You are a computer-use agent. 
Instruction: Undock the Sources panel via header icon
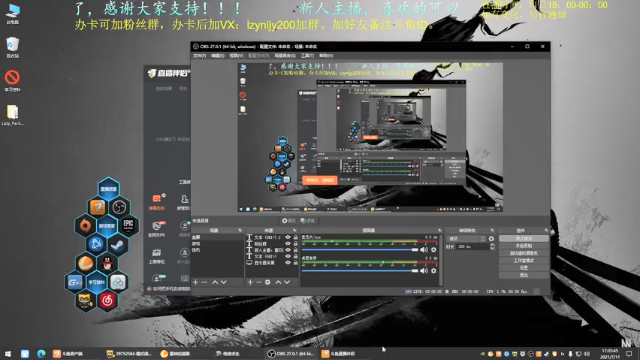click(x=295, y=231)
